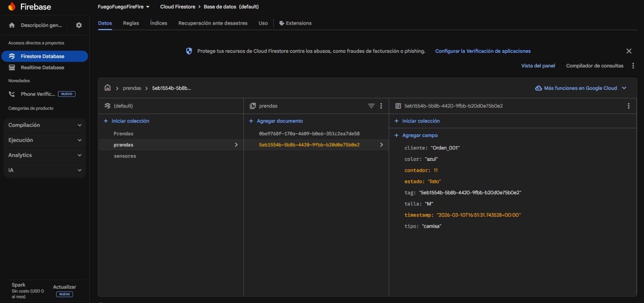The image size is (644, 303).
Task: Open the prendas collection three-dot menu
Action: click(x=381, y=106)
